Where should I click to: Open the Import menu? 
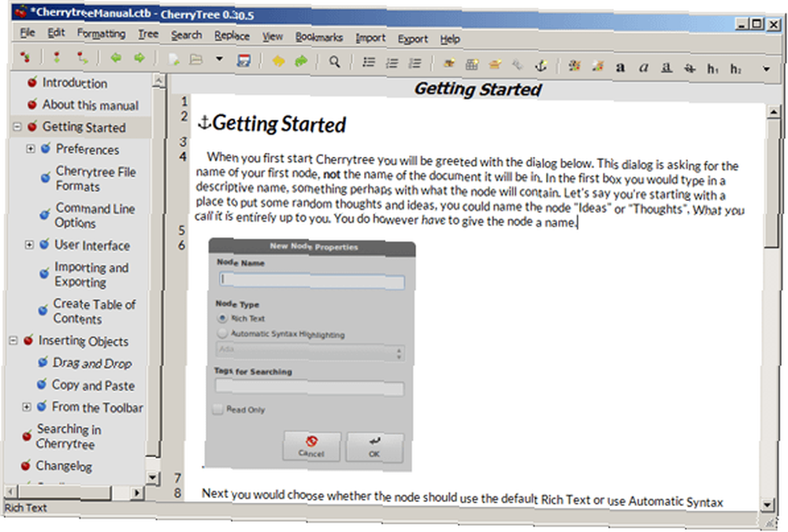370,38
